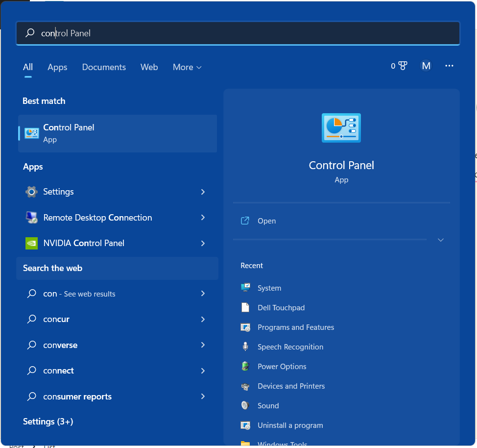Click the Remote Desktop Connection icon
Screen dimensions: 477x448
click(31, 218)
